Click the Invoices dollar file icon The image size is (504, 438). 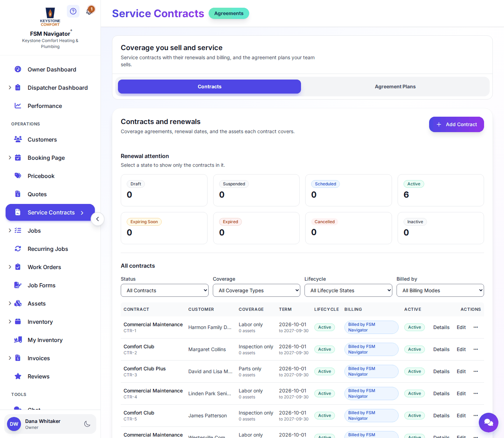(x=18, y=358)
